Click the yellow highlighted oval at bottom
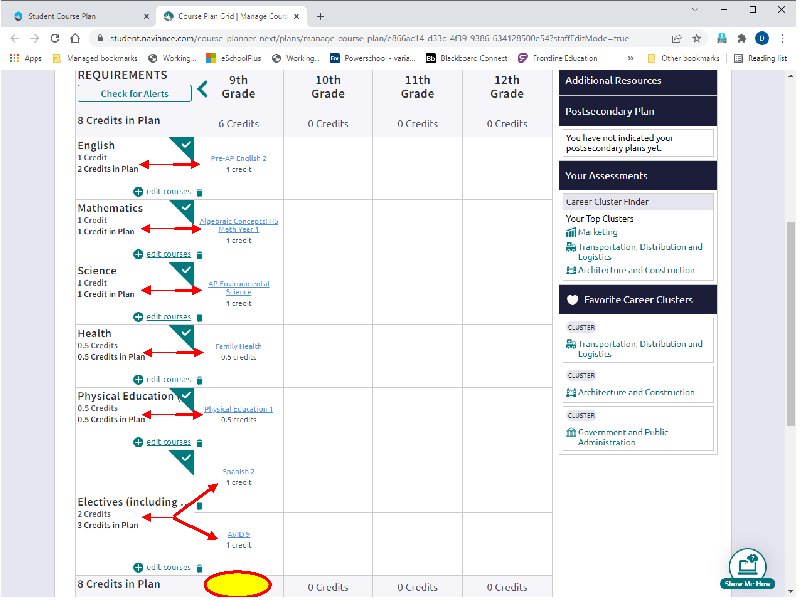Viewport: 800px width, 600px height. [238, 584]
